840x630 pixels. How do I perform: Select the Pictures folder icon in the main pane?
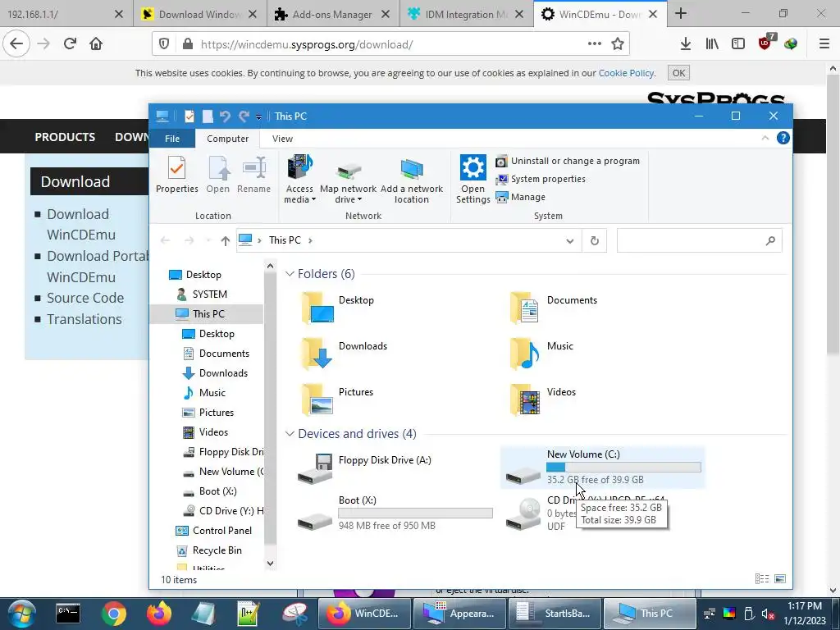[317, 399]
